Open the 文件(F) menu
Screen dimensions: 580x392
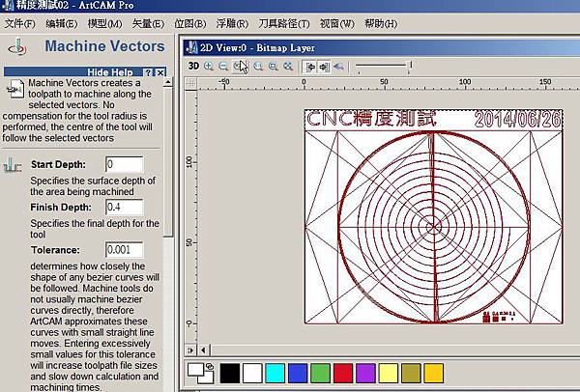[19, 23]
